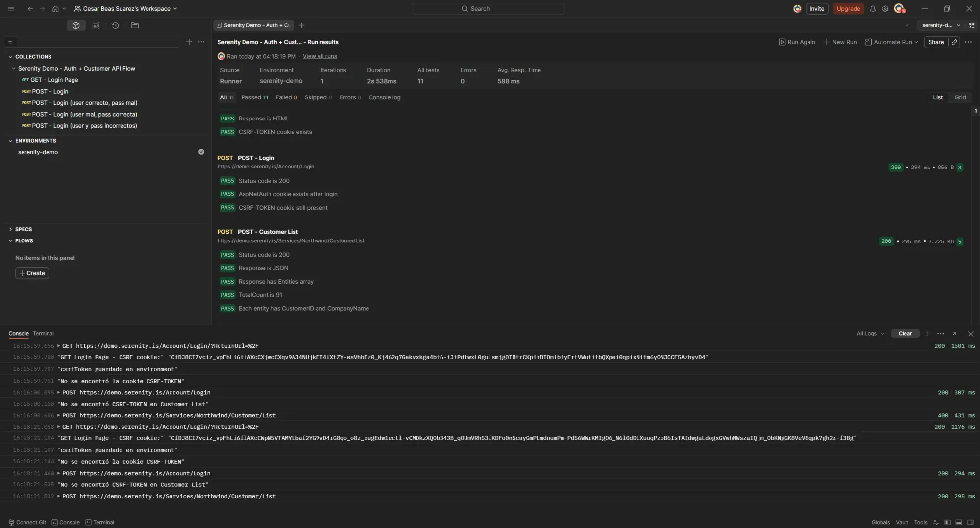Click the Run Again button
Image resolution: width=980 pixels, height=528 pixels.
click(x=797, y=42)
